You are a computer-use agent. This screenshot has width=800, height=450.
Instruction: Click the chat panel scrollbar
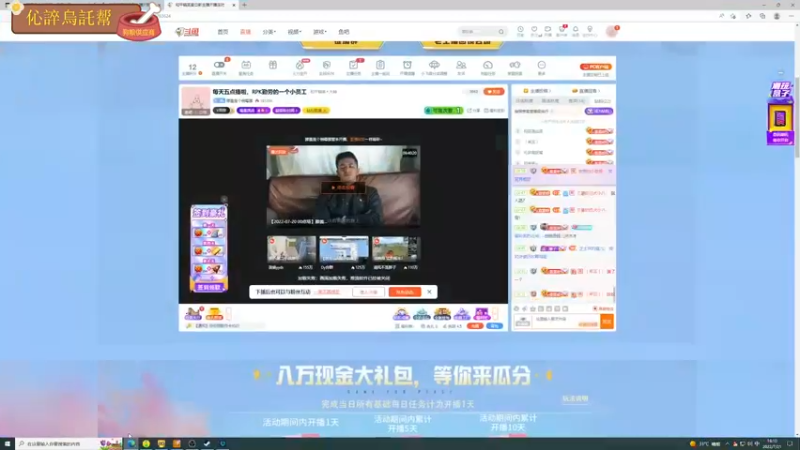coord(614,293)
